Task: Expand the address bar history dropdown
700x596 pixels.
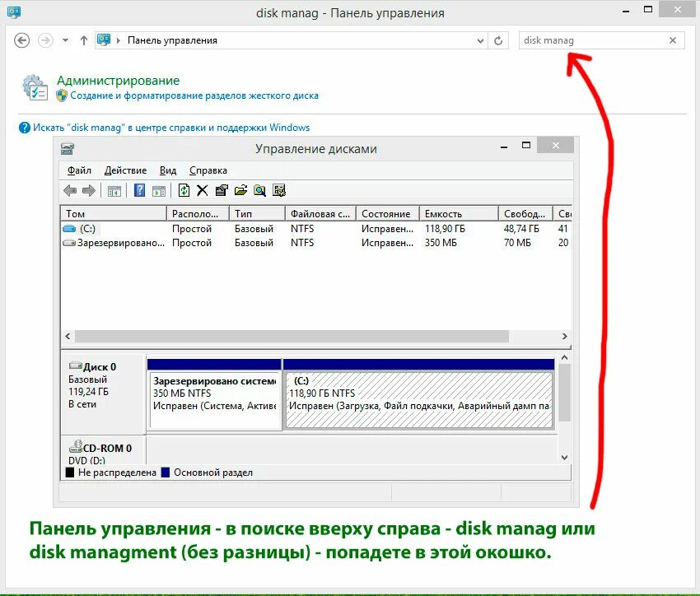Action: 480,40
